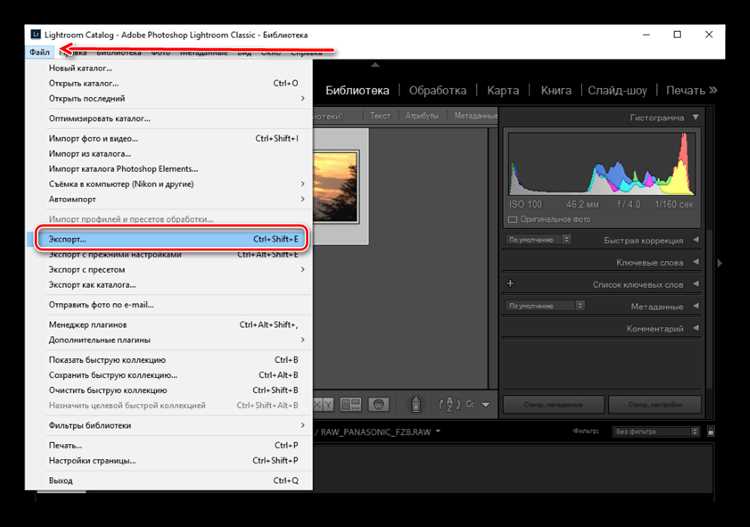Toggle the Оригинальное фото checkbox
The height and width of the screenshot is (527, 750).
[512, 220]
